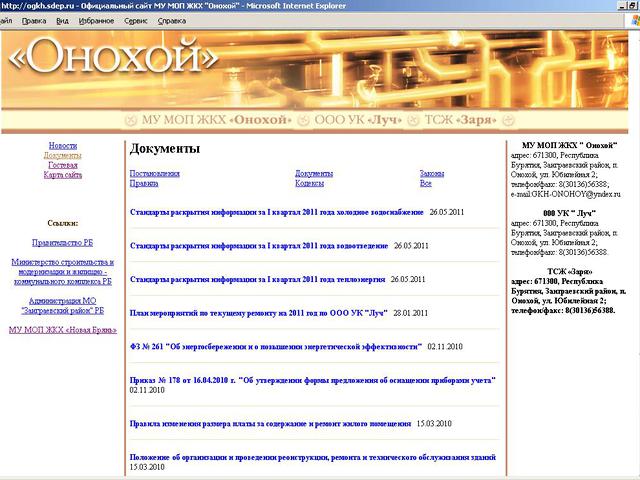Click date 28.01.2011 beside План мероприятий

411,313
